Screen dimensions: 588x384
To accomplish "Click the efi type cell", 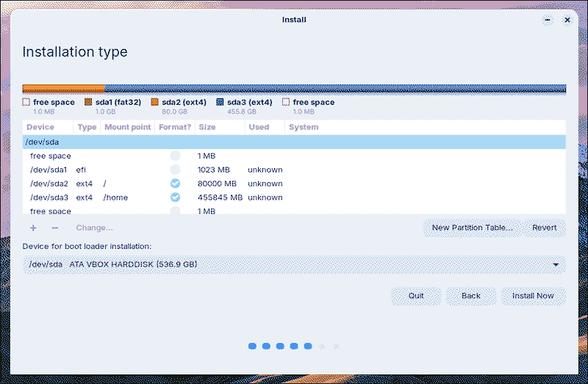I will pos(81,170).
